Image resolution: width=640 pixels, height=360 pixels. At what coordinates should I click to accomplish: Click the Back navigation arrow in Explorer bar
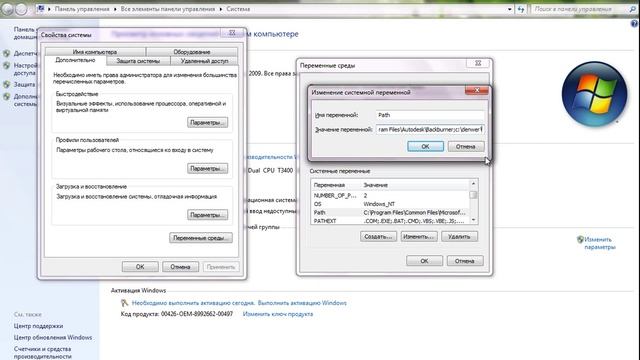8,9
